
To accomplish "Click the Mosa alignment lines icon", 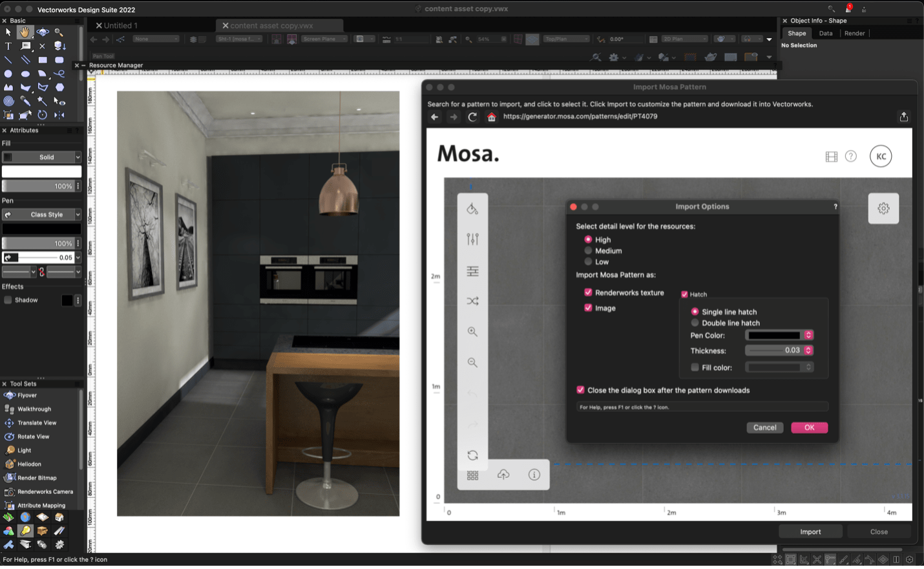I will 472,271.
